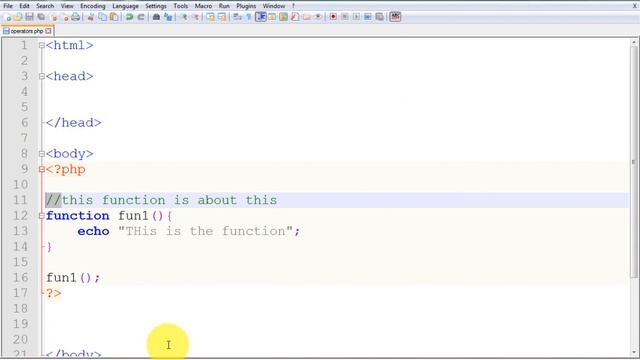The height and width of the screenshot is (360, 640).
Task: Toggle Show All Characters paragraph icon
Action: pyautogui.click(x=249, y=17)
